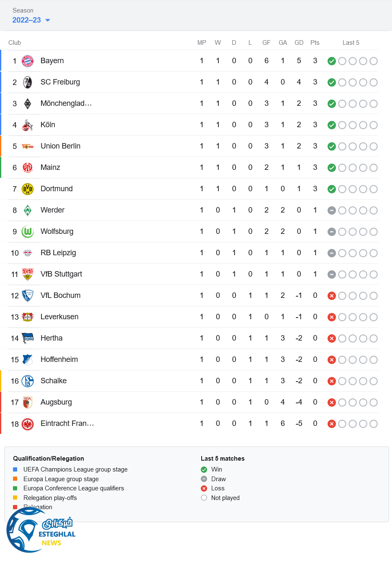Click the GD column header
Image resolution: width=392 pixels, height=564 pixels.
pyautogui.click(x=299, y=43)
